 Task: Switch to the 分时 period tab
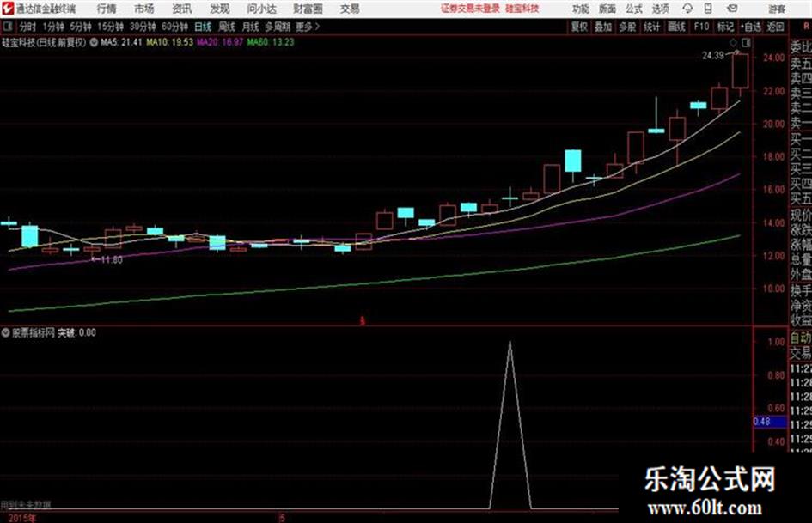pos(27,27)
